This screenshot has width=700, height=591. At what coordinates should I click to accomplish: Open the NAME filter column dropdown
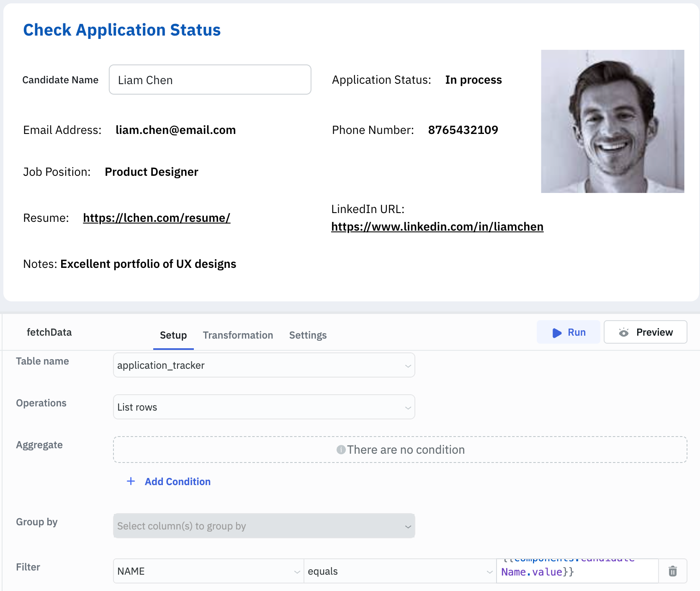click(208, 571)
